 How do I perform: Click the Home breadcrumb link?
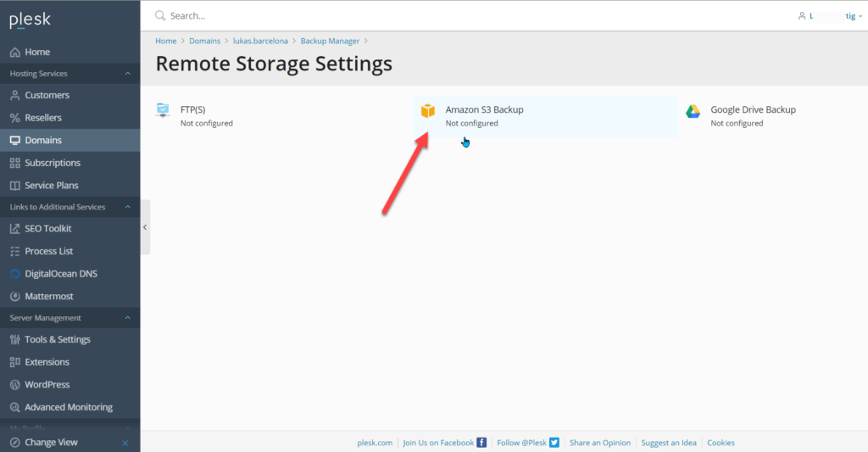coord(165,41)
